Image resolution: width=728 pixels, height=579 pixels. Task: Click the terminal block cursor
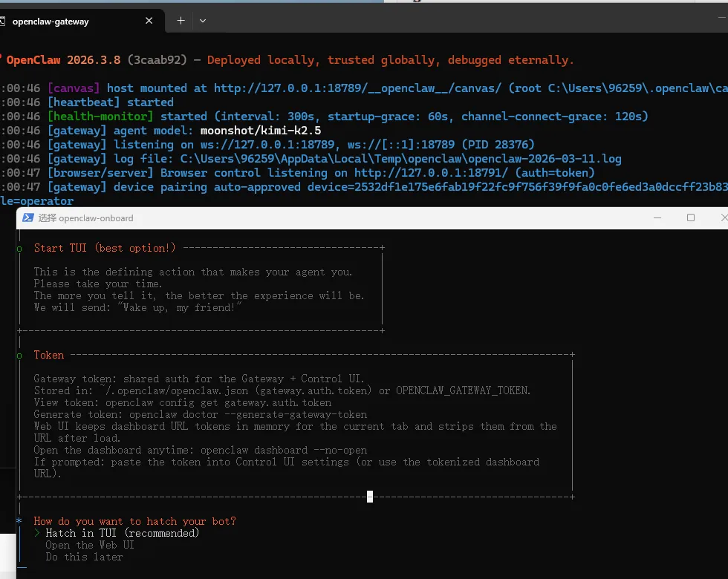click(370, 497)
